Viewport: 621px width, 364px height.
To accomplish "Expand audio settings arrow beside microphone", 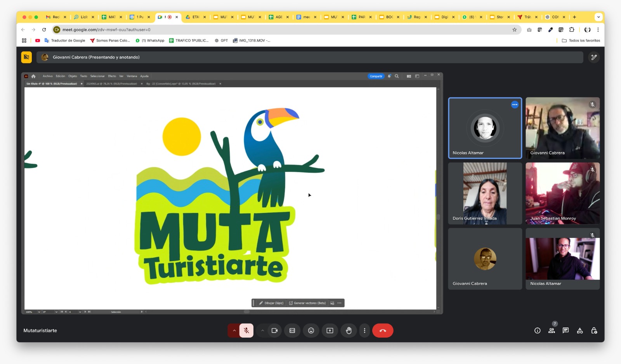I will tap(234, 331).
